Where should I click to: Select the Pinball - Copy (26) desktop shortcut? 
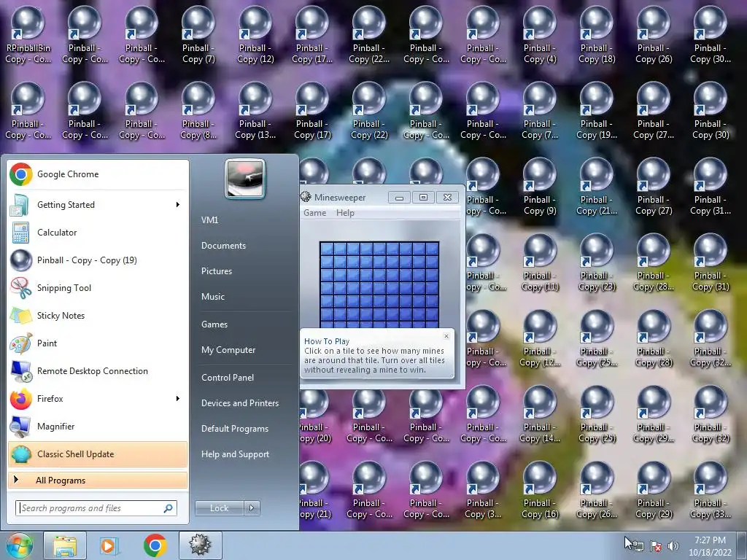tap(654, 36)
